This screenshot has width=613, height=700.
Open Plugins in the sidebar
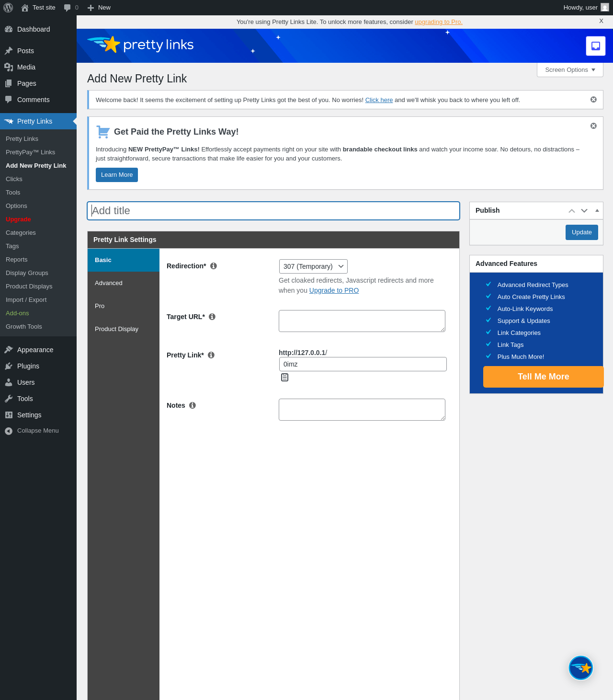click(x=38, y=366)
